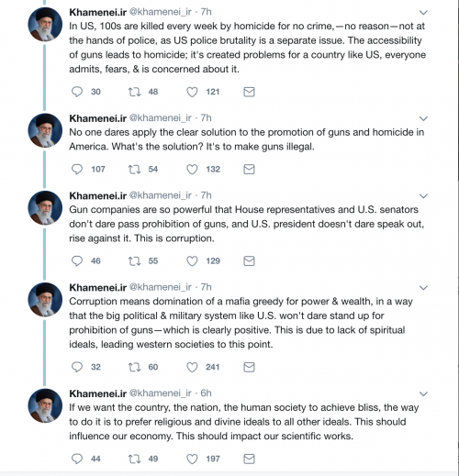The height and width of the screenshot is (476, 459).
Task: Reply to the tweet with 32 replies
Action: coord(77,367)
